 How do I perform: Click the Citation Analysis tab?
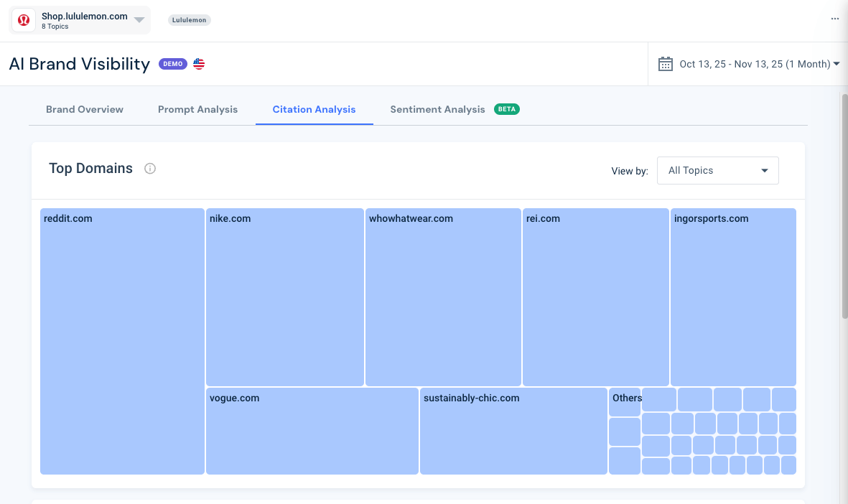(x=314, y=109)
